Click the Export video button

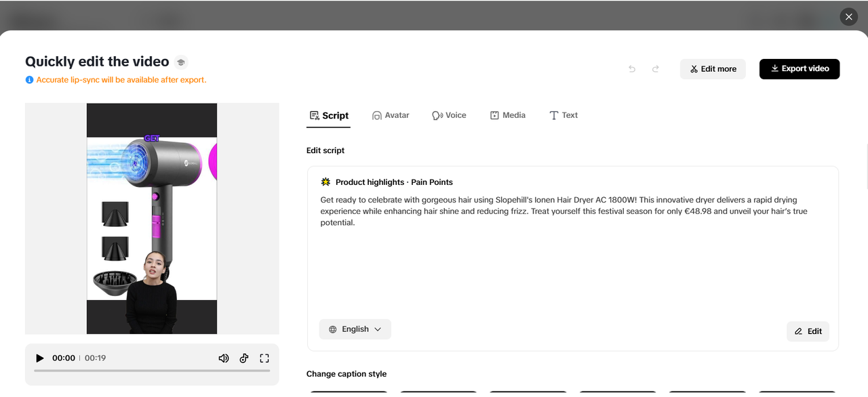tap(800, 68)
